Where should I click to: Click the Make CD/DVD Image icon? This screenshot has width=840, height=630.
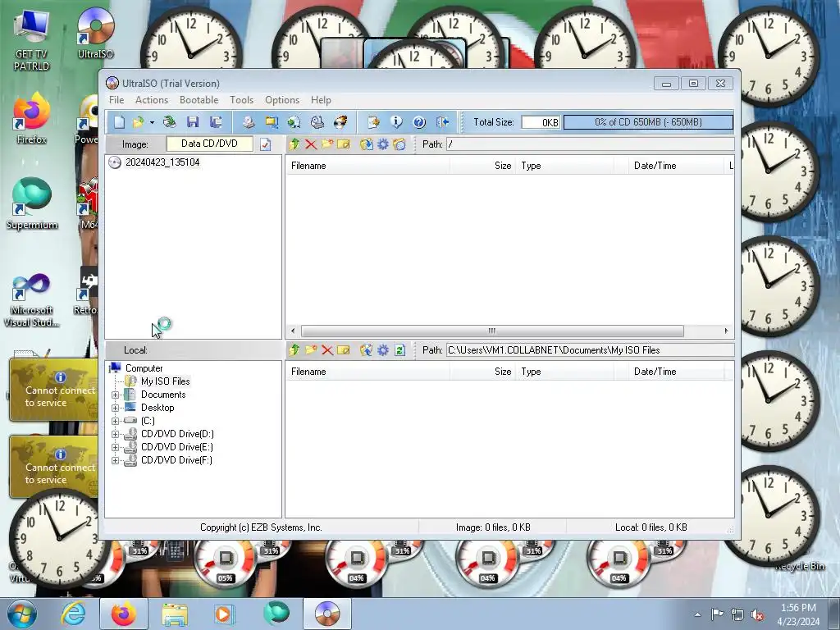tap(248, 122)
